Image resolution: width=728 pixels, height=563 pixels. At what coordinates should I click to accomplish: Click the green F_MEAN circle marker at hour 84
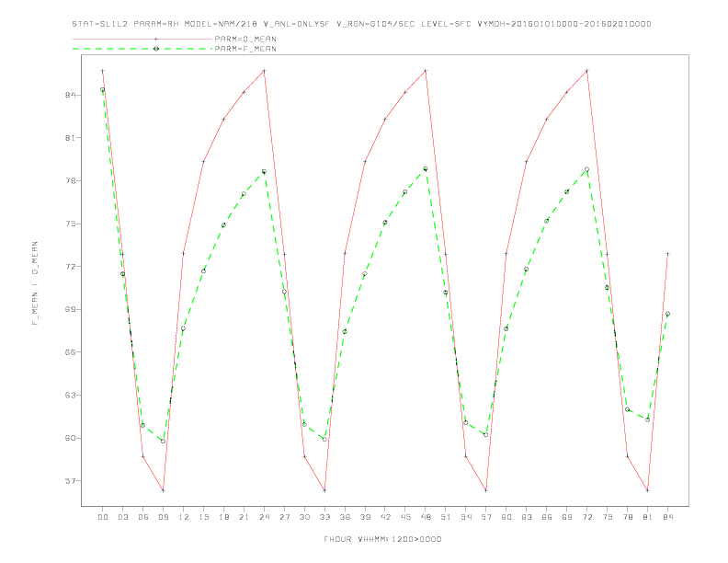(667, 314)
